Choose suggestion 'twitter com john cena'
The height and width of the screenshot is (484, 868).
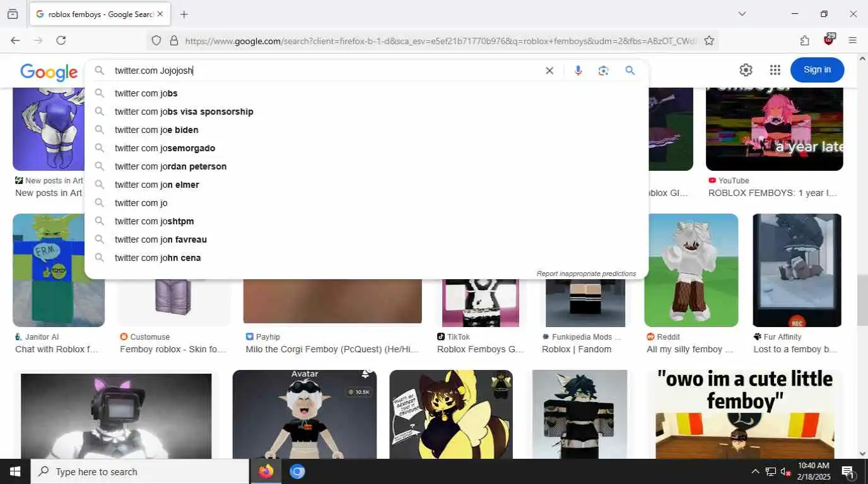pyautogui.click(x=367, y=258)
